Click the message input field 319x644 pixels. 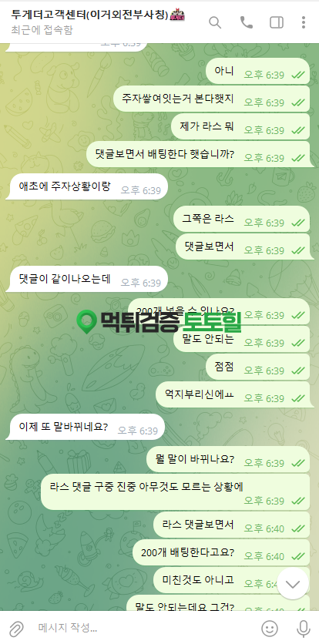point(144,628)
